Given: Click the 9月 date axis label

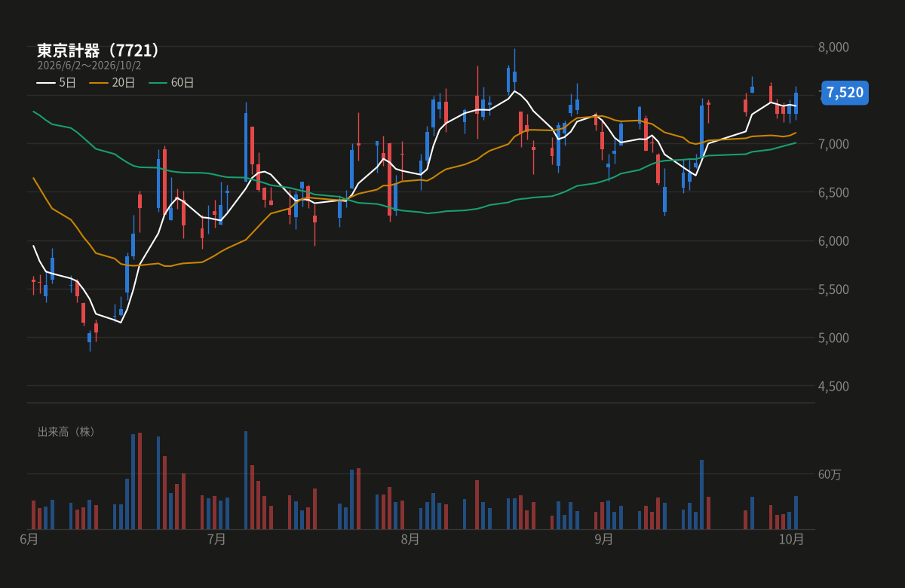Looking at the screenshot, I should (604, 539).
